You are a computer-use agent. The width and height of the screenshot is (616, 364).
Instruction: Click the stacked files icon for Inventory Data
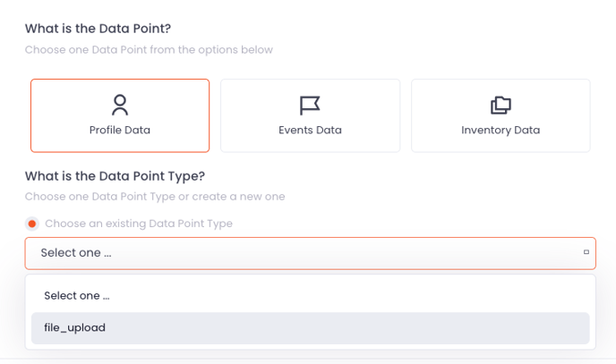(500, 106)
